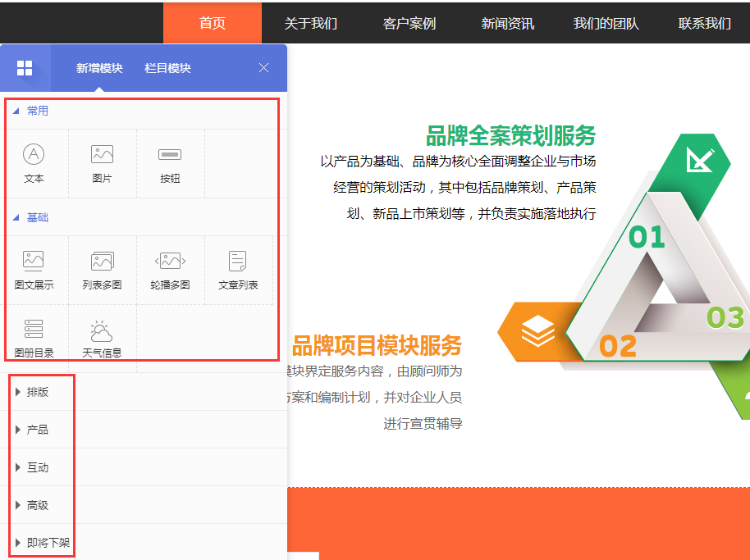Navigate to 新闻资讯 page

pyautogui.click(x=506, y=23)
